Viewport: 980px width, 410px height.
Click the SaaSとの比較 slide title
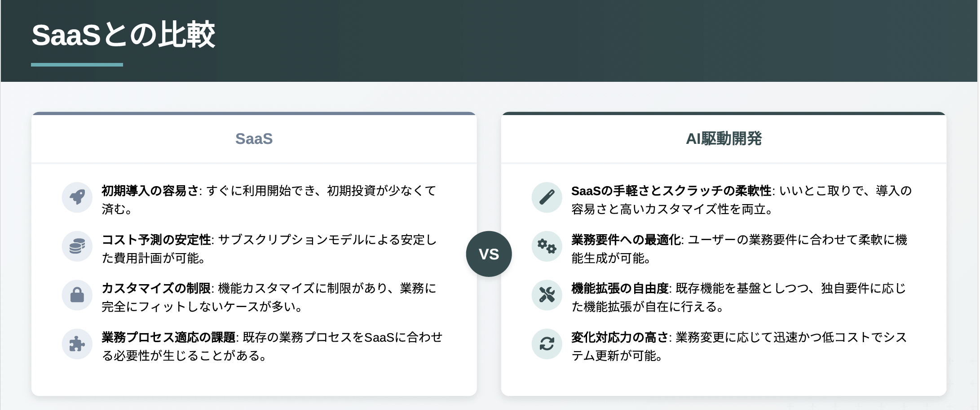[x=124, y=35]
